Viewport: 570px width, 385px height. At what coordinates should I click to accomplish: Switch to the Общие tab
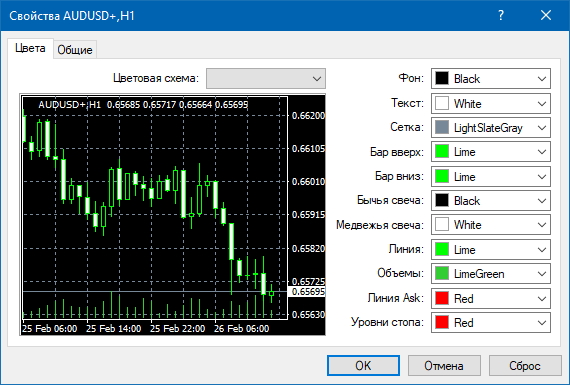(x=75, y=49)
